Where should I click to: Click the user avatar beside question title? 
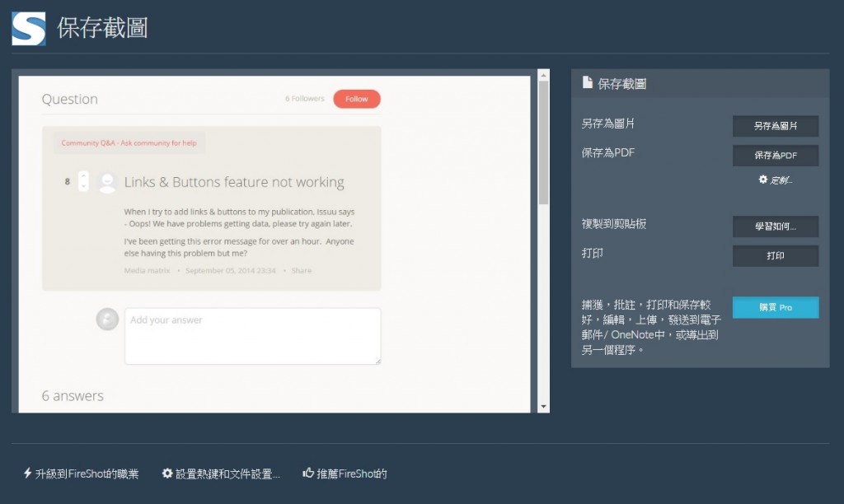point(107,182)
